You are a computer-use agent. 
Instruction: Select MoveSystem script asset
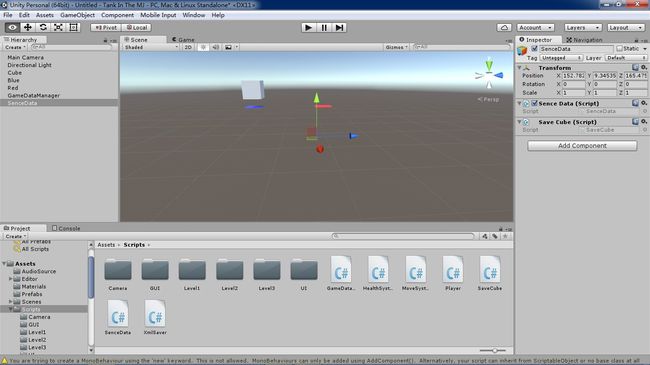coord(415,273)
